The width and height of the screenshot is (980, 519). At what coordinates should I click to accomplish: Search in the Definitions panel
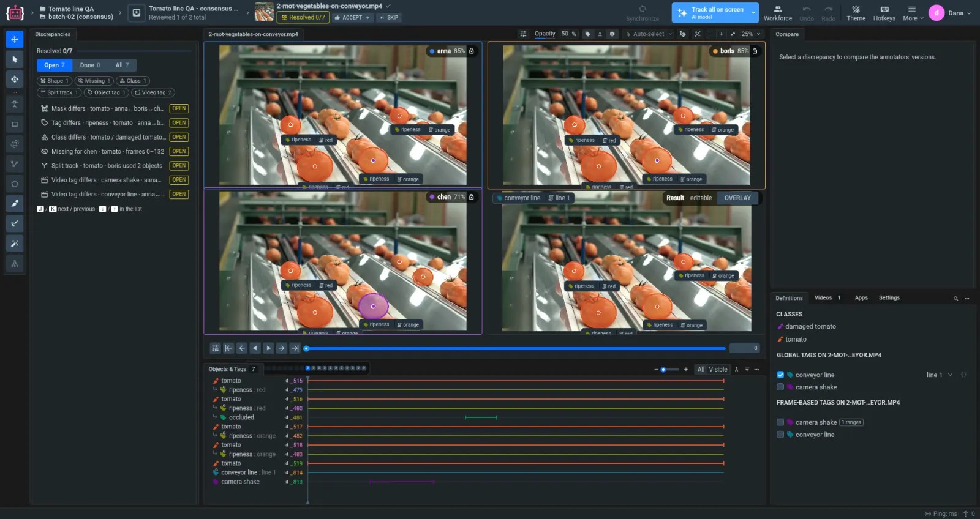point(956,298)
